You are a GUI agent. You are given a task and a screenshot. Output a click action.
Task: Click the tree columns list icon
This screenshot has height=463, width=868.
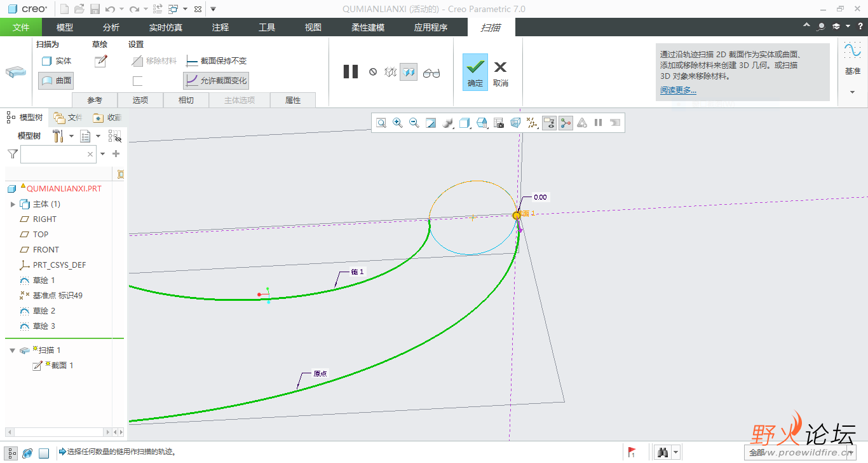click(x=85, y=136)
